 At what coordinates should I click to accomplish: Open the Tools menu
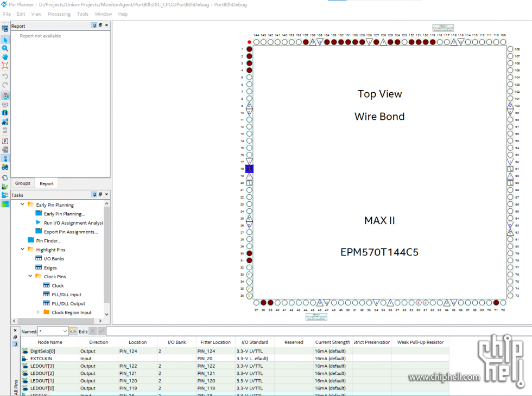click(x=83, y=14)
